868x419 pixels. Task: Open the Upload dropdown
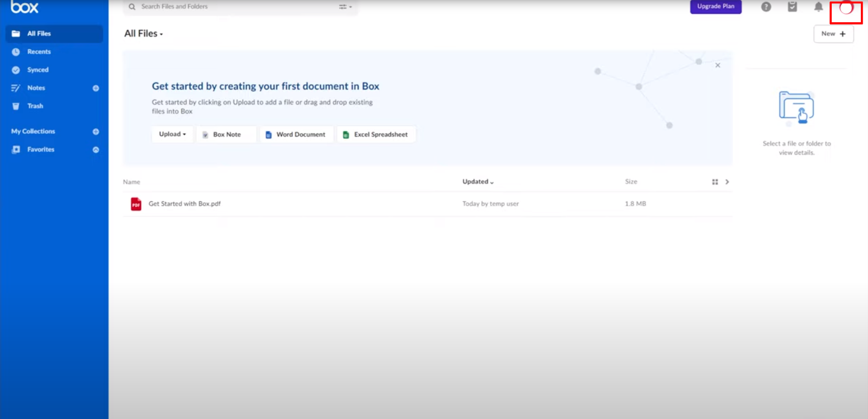173,134
